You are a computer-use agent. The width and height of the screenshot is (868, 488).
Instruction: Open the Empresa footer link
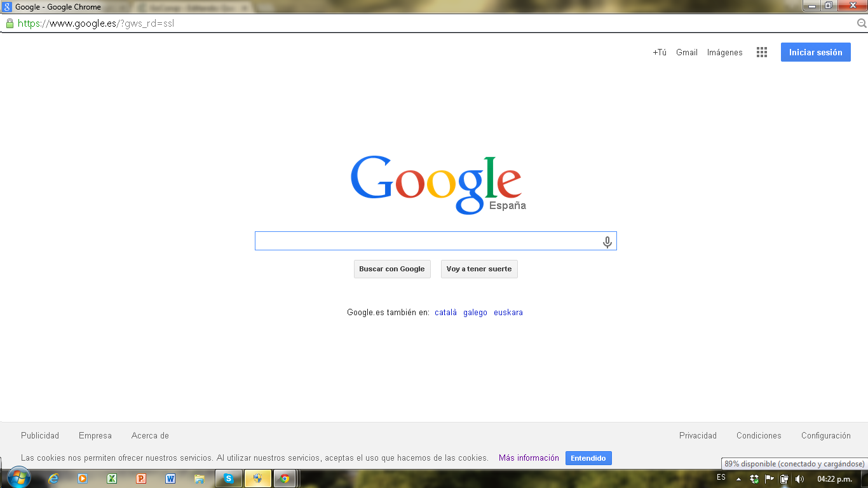click(x=95, y=436)
